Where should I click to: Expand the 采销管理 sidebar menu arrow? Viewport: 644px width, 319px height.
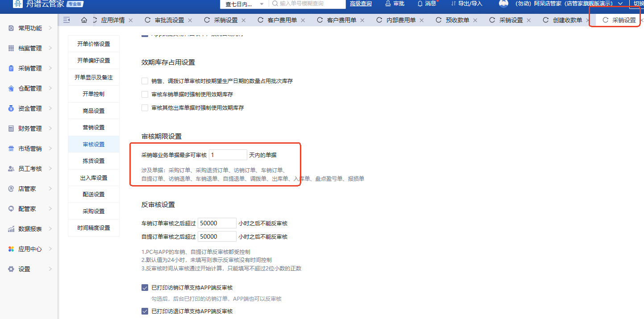point(50,68)
